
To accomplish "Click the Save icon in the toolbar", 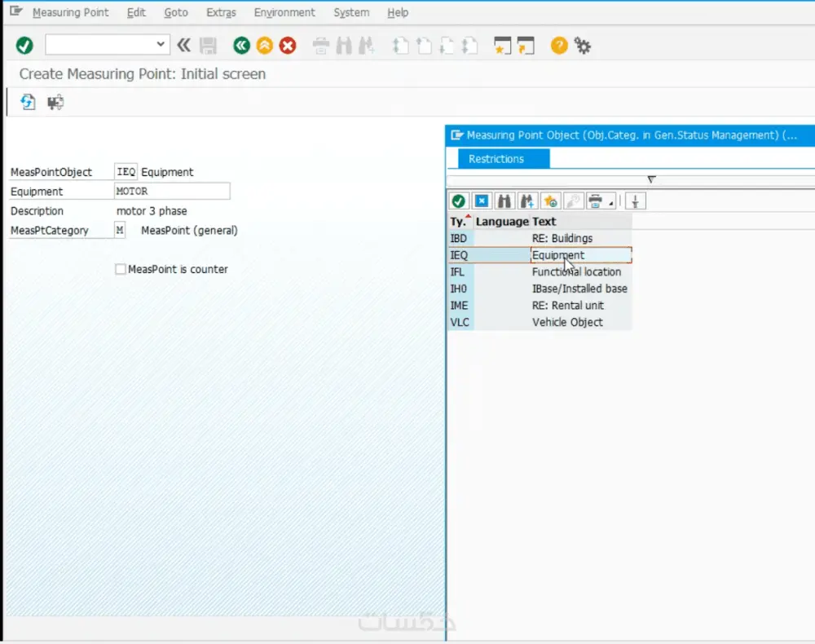I will point(208,45).
